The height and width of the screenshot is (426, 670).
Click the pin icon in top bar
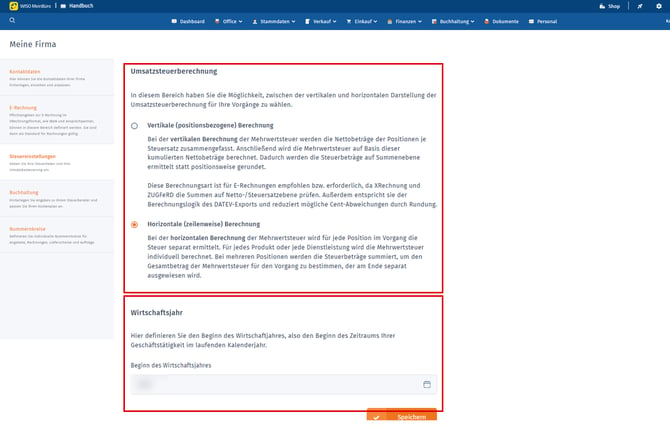point(640,6)
